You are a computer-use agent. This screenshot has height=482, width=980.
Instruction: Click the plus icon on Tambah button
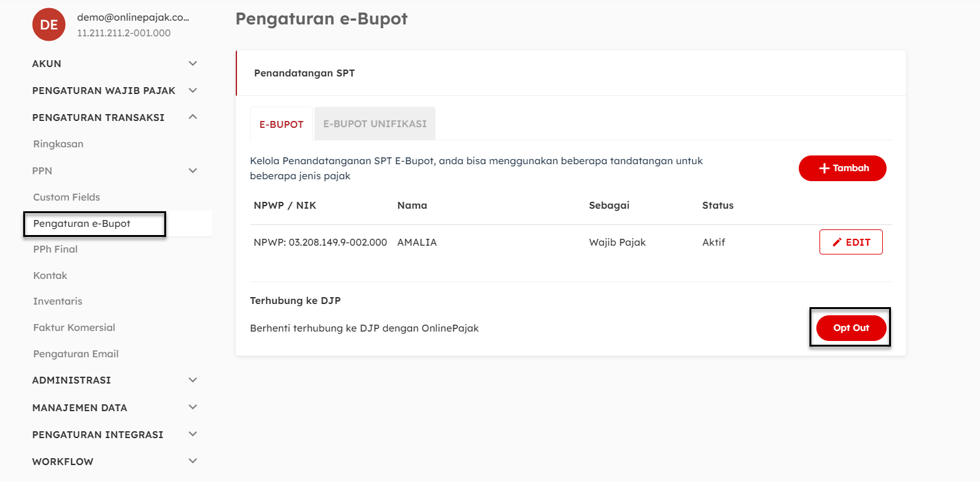pyautogui.click(x=825, y=169)
